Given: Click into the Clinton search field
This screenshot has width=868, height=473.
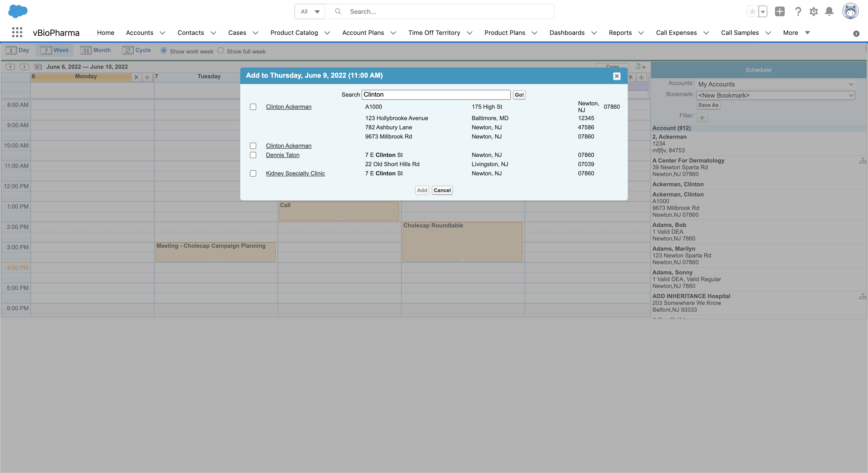Looking at the screenshot, I should tap(436, 95).
